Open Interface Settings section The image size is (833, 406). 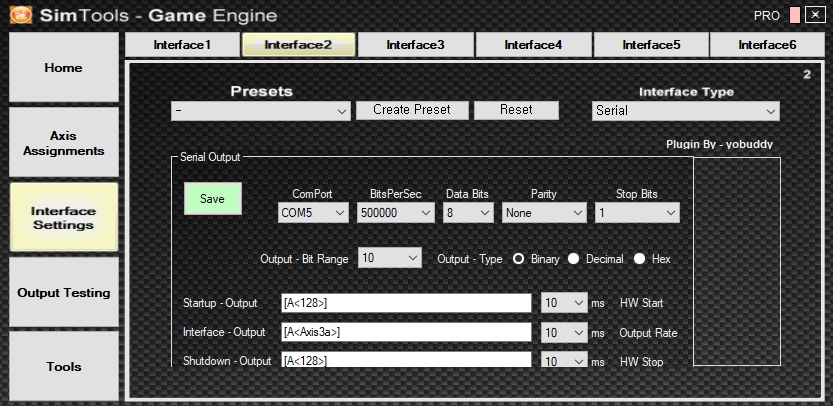(64, 217)
